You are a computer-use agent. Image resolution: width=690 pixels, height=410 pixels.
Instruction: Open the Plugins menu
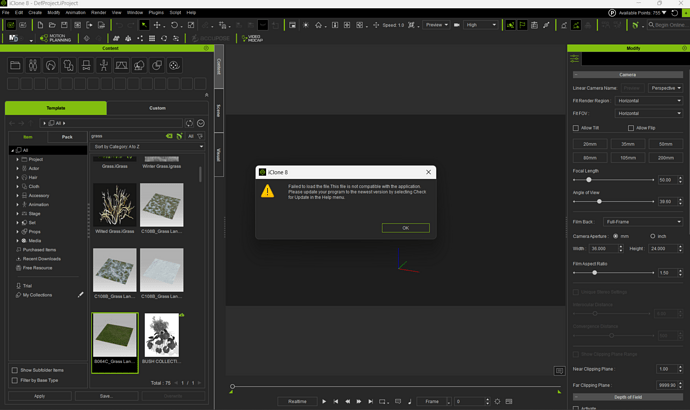click(156, 12)
